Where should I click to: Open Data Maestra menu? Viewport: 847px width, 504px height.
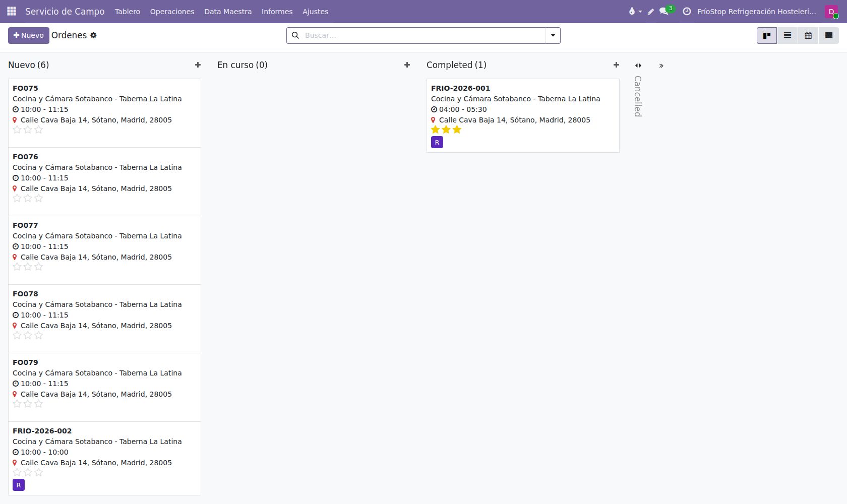tap(228, 11)
